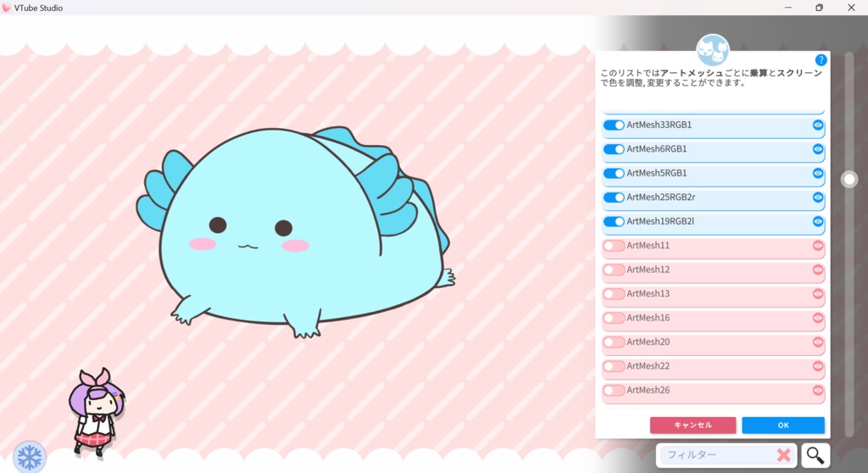Click eye icon for ArtMesh13
Image resolution: width=868 pixels, height=473 pixels.
tap(818, 294)
